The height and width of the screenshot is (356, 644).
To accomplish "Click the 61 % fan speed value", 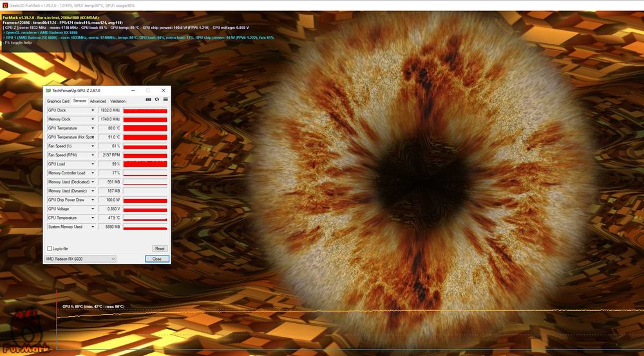I will pos(109,146).
